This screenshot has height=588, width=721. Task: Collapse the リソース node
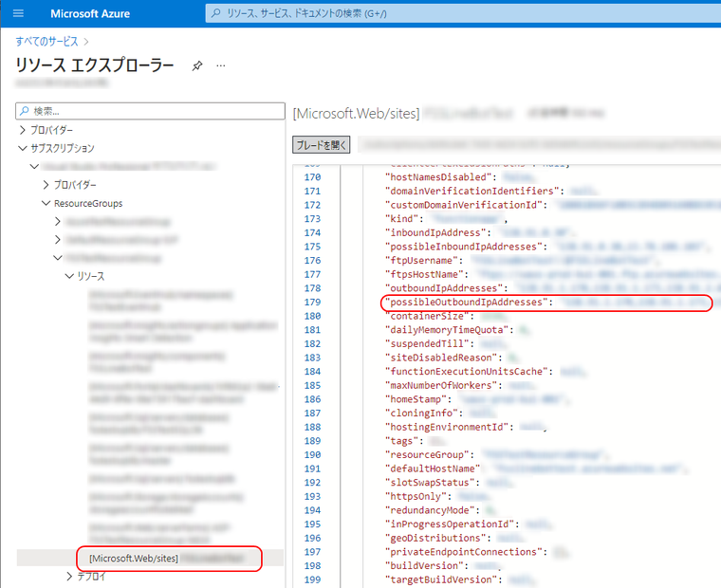pyautogui.click(x=69, y=276)
